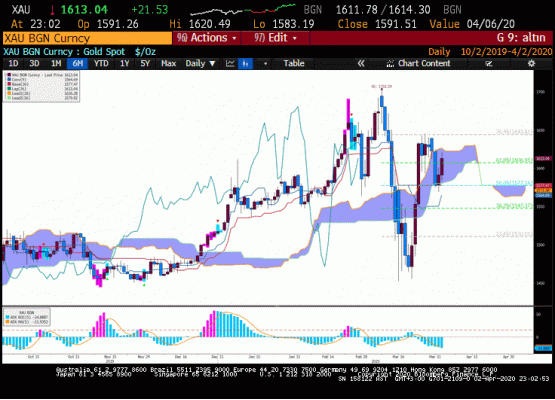Open the Edit menu
555x400 pixels.
pyautogui.click(x=275, y=38)
